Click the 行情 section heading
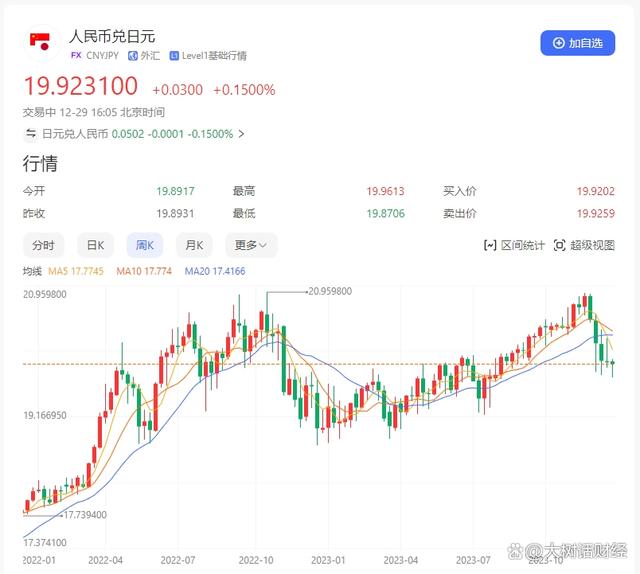This screenshot has height=574, width=640. point(40,164)
